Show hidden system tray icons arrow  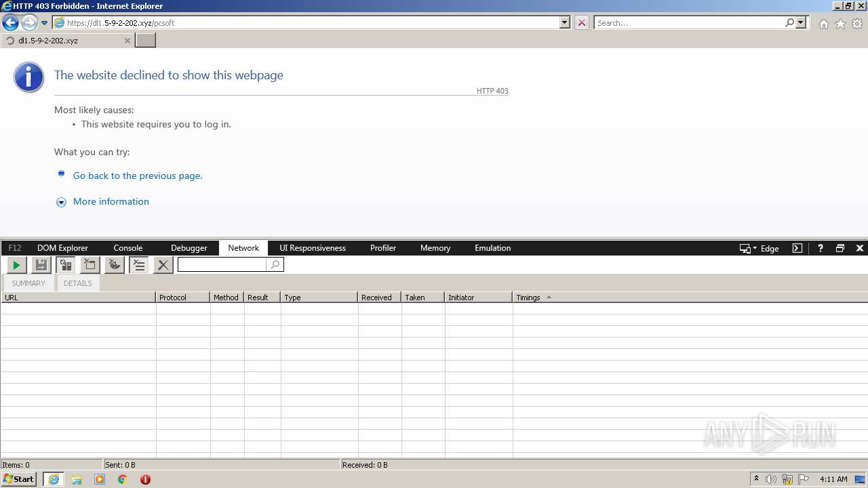(756, 479)
